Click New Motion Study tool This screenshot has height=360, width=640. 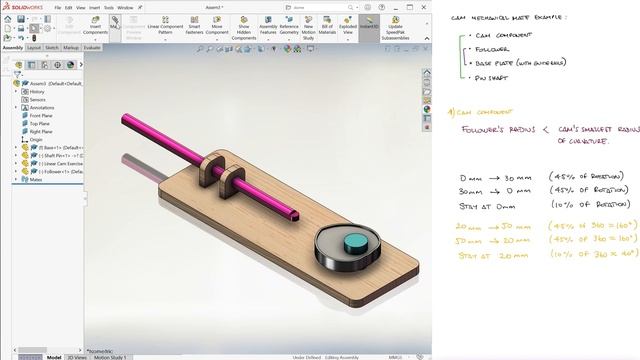[x=309, y=28]
